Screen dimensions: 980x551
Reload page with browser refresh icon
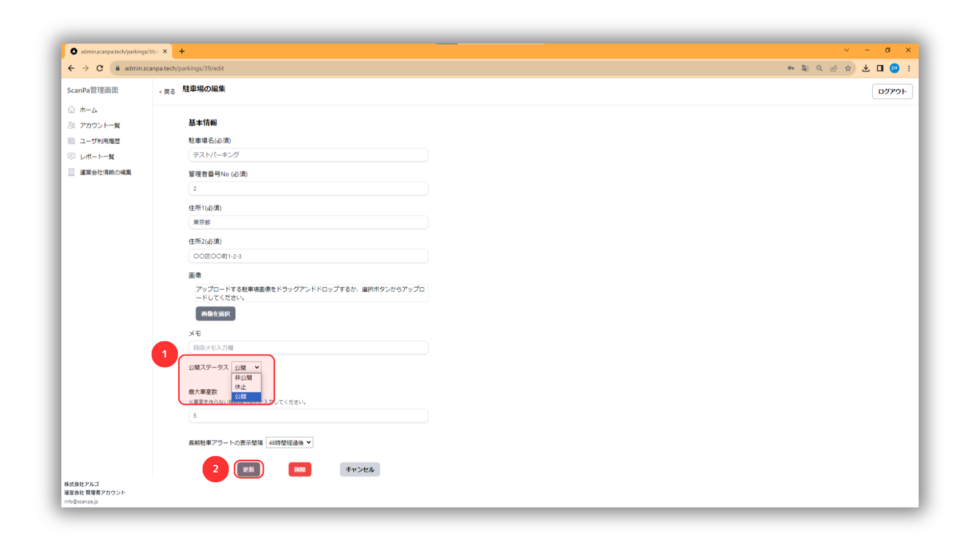pos(100,68)
